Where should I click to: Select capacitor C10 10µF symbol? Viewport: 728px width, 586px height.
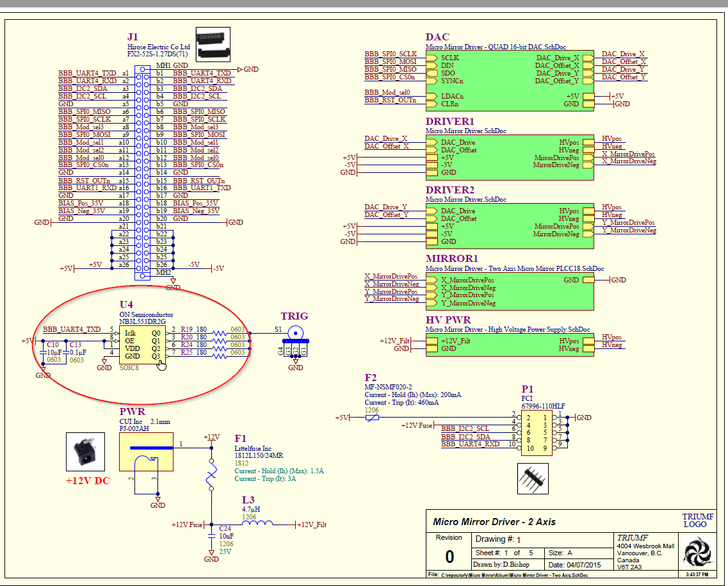[43, 352]
